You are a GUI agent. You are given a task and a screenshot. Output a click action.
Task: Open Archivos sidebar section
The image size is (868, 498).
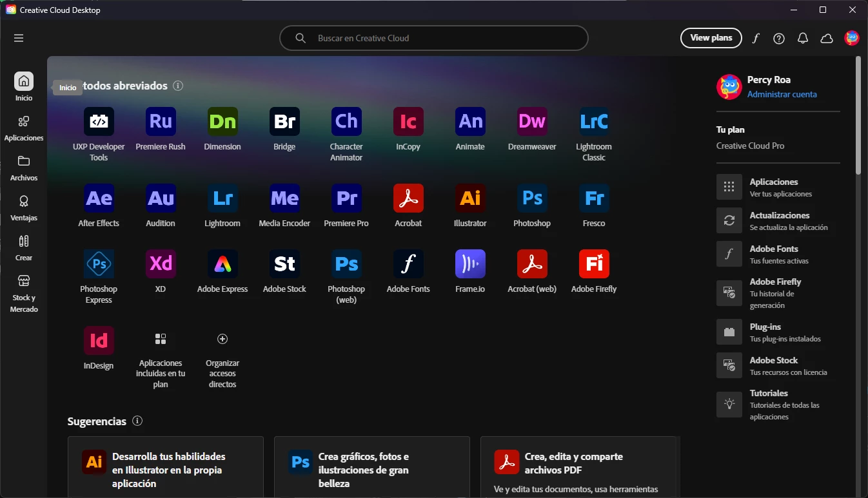point(24,168)
